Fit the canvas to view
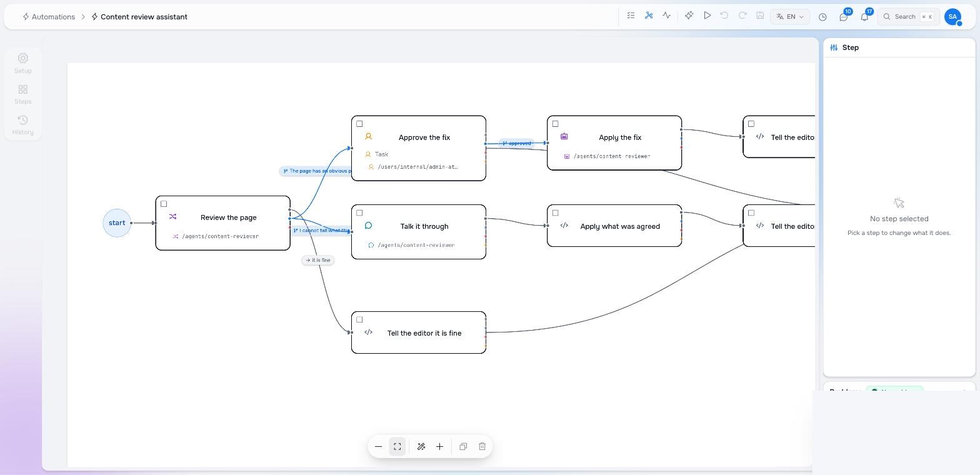 tap(397, 446)
